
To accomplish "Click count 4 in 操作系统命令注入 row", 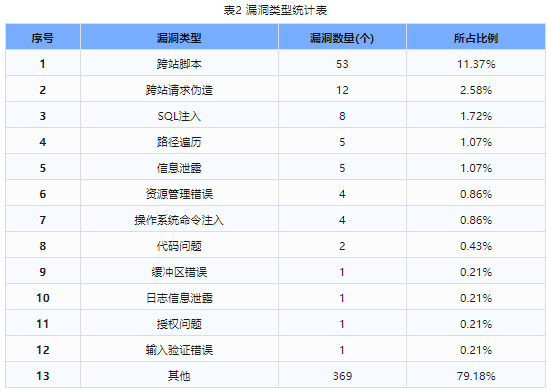I will (x=342, y=220).
